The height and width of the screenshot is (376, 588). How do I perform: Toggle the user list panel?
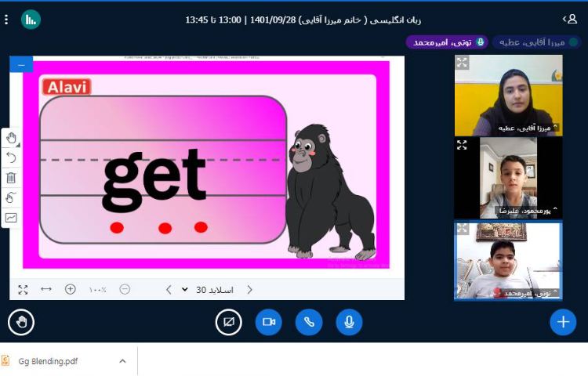569,19
